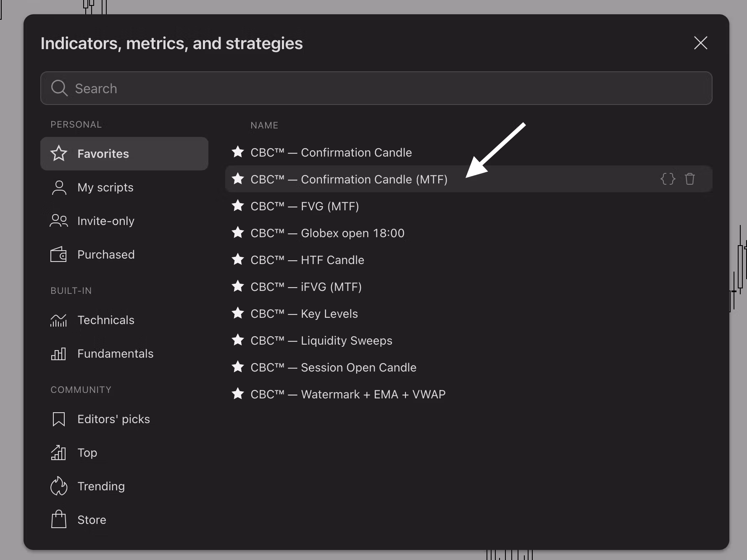View Editors' picks community scripts

[x=113, y=419]
